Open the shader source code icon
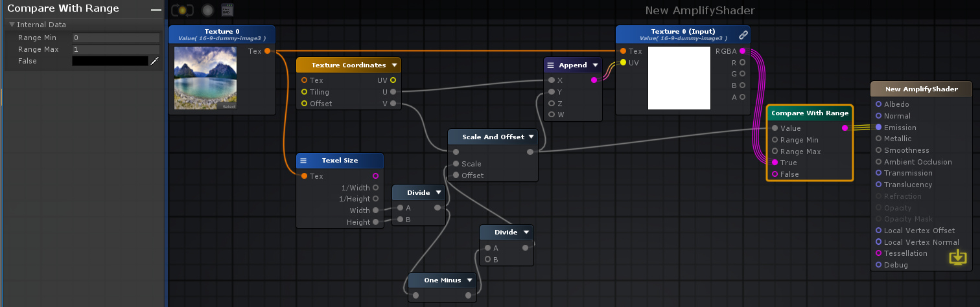Image resolution: width=980 pixels, height=307 pixels. (227, 10)
